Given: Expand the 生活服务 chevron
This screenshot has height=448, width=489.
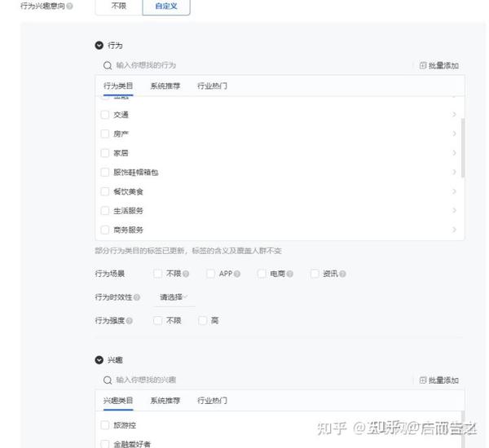Looking at the screenshot, I should click(x=454, y=210).
